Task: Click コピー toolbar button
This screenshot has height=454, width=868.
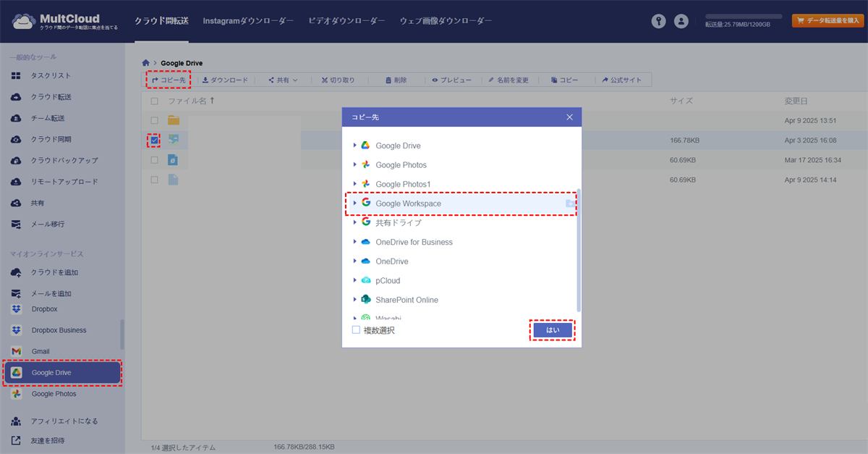Action: coord(564,80)
